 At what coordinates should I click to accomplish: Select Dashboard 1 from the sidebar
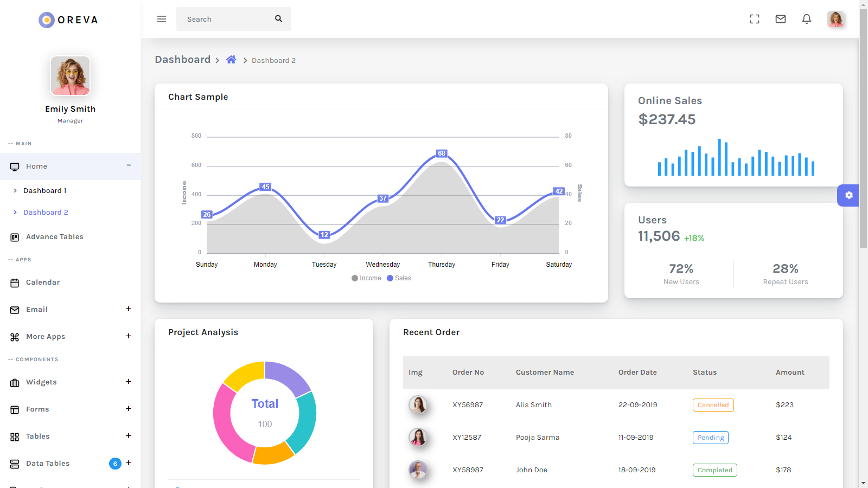[45, 190]
